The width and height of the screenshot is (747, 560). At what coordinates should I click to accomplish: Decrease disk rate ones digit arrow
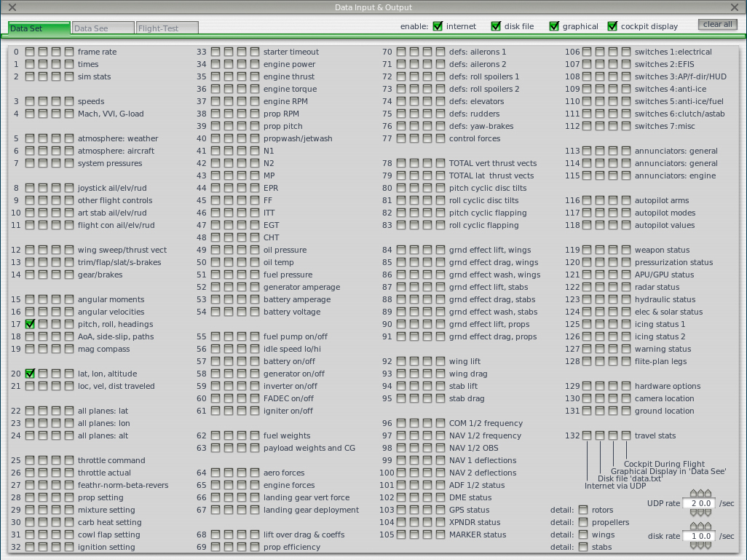pos(701,545)
